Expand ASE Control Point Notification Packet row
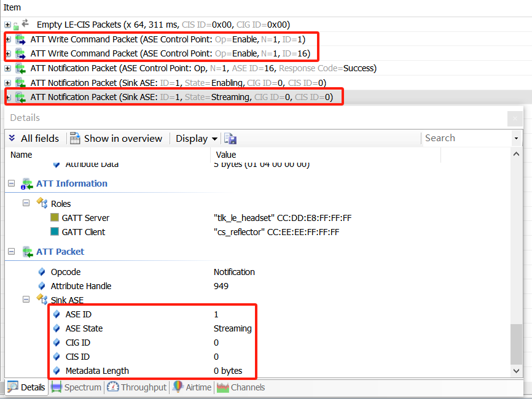The image size is (532, 399). pyautogui.click(x=7, y=69)
